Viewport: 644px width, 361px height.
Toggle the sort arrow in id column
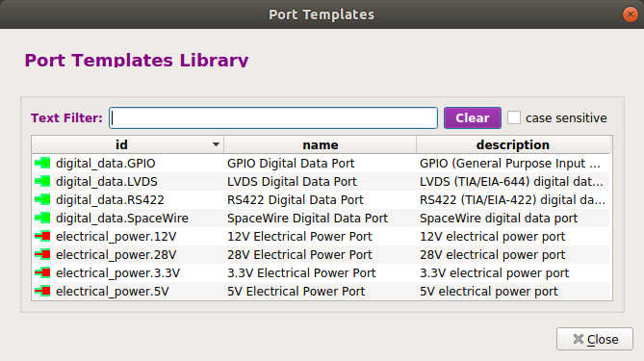[x=216, y=144]
